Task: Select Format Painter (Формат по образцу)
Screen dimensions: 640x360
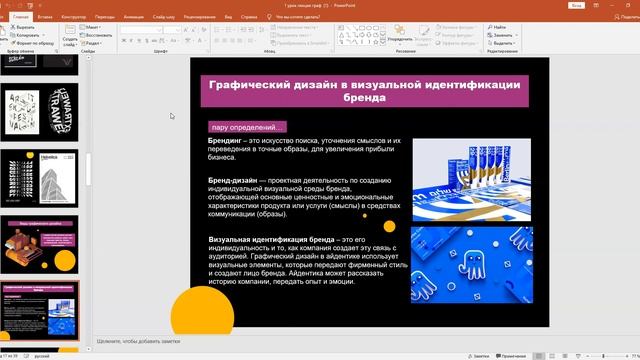Action: 33,43
